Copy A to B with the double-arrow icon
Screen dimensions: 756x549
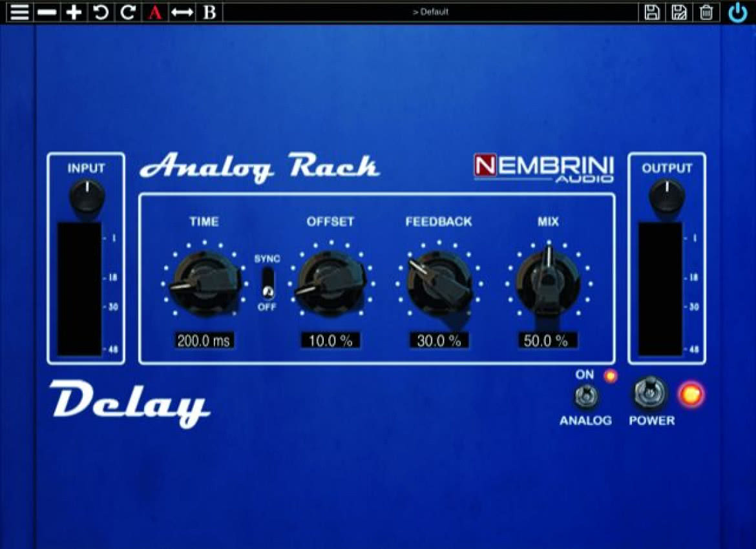[182, 12]
